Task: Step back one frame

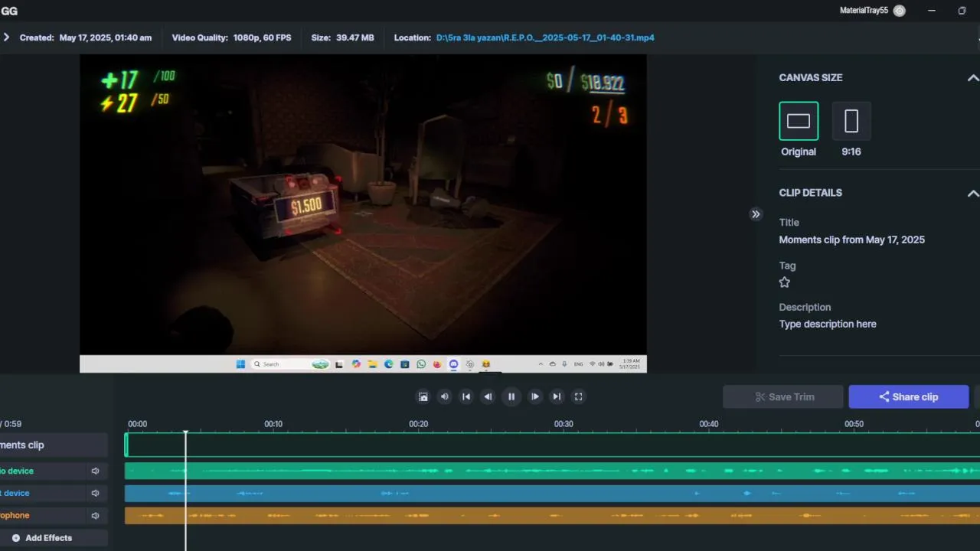Action: (x=488, y=396)
